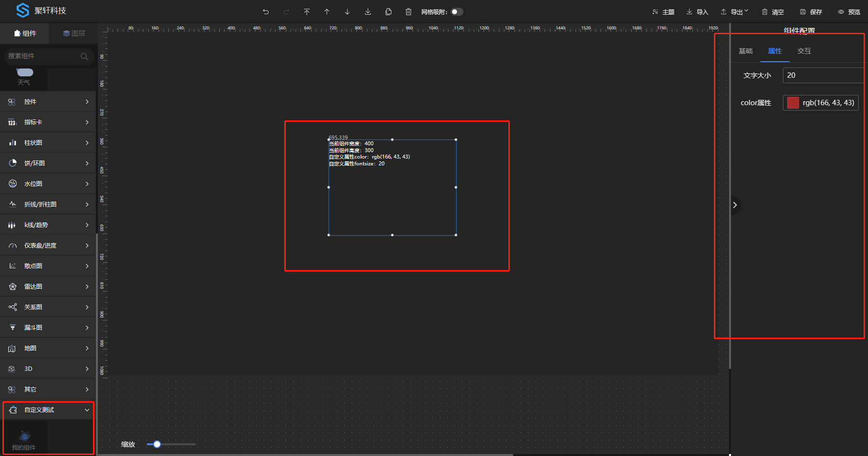Click the 指标卡 123 icon
This screenshot has height=456, width=868.
(12, 123)
